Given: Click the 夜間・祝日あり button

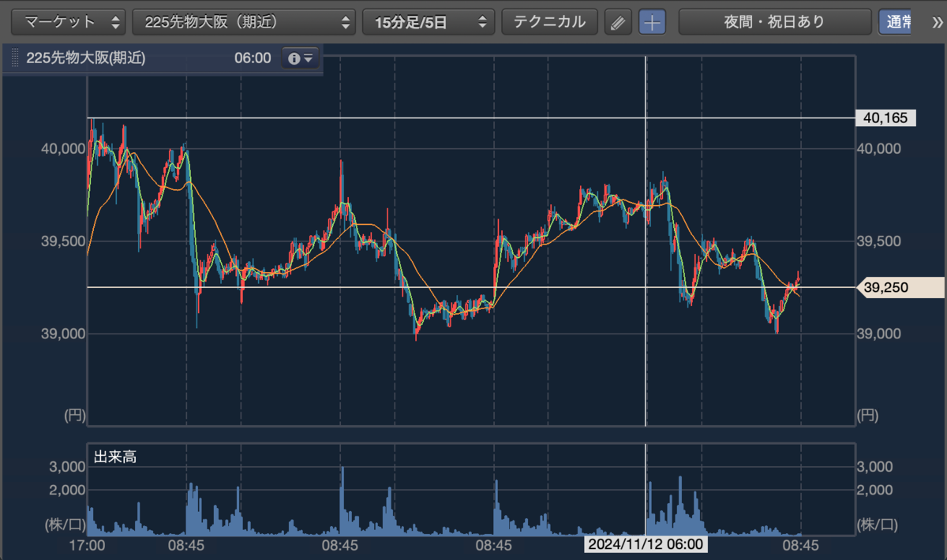Looking at the screenshot, I should click(774, 22).
